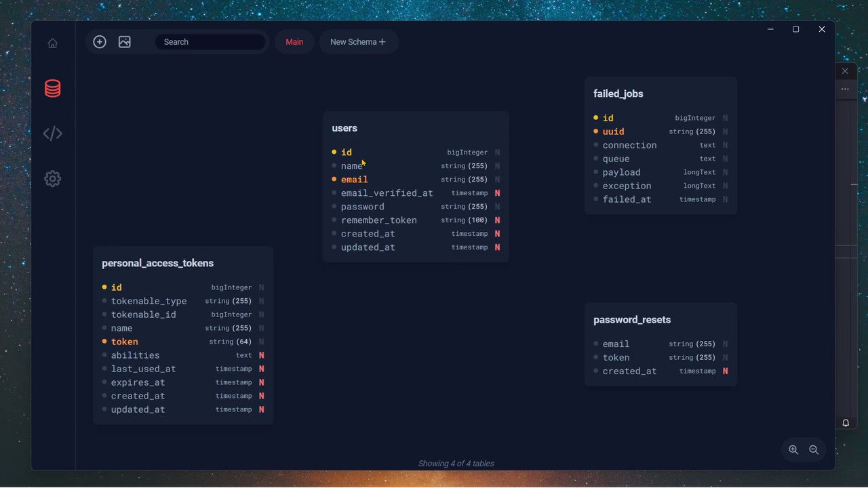868x488 pixels.
Task: Select the uuid column in failed_jobs
Action: [x=613, y=131]
